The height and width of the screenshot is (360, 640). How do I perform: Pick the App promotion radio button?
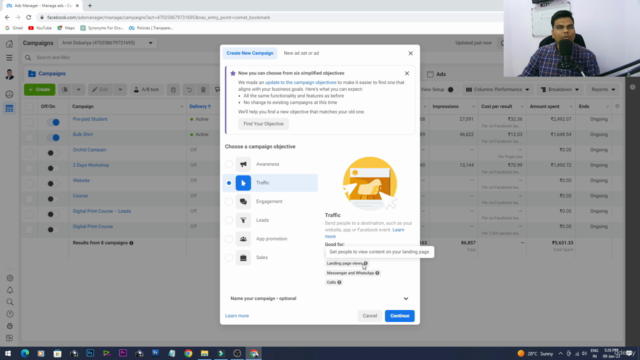[x=229, y=239]
